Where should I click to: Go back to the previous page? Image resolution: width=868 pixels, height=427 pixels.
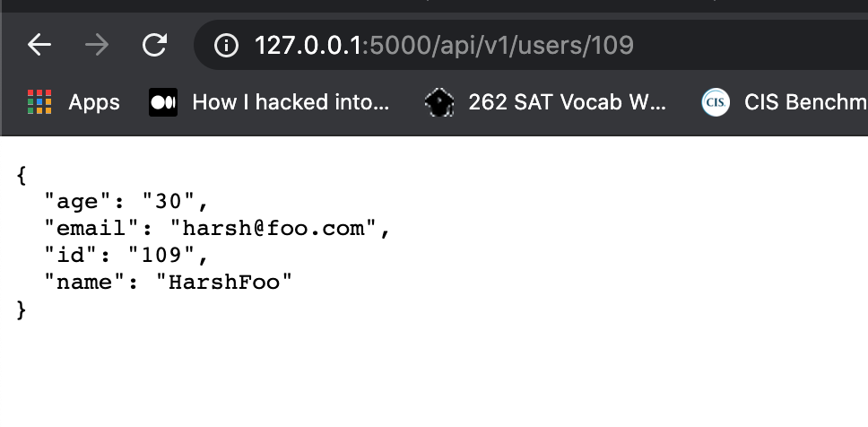tap(39, 45)
